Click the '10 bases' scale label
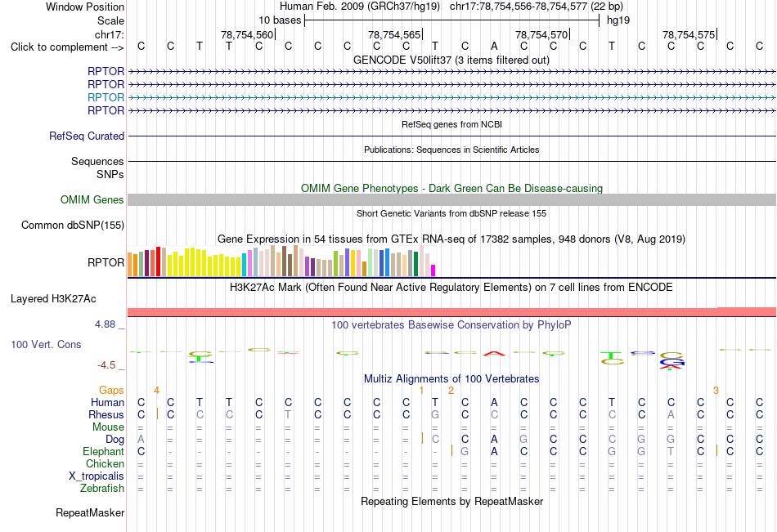The image size is (777, 532). [x=280, y=20]
